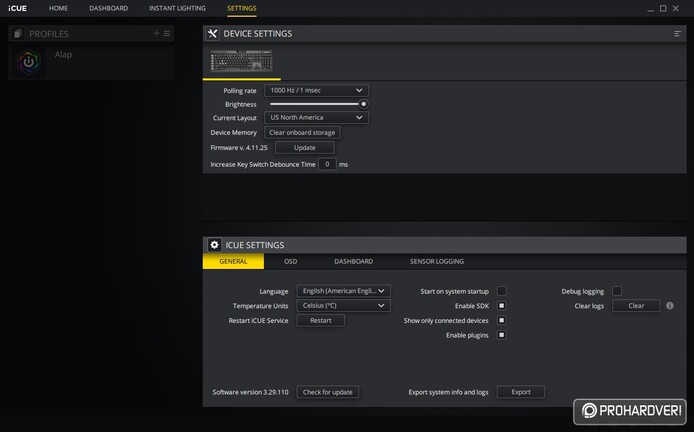Click the iCUE Settings gear icon
The height and width of the screenshot is (432, 694).
[215, 245]
